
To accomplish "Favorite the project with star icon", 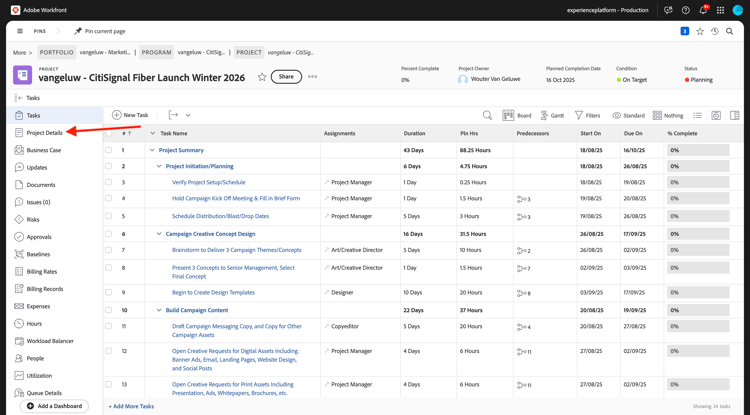I will point(262,77).
